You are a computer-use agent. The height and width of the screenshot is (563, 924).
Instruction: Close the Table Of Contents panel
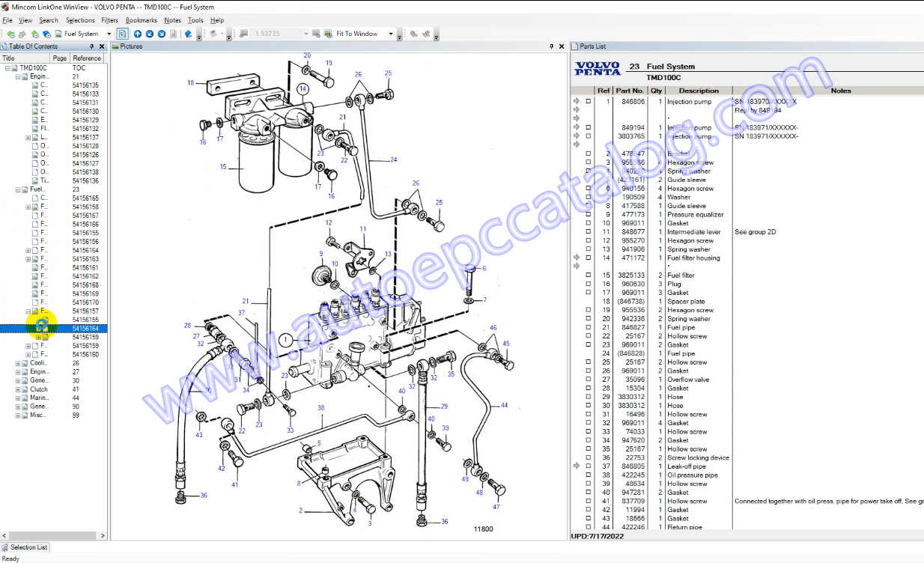(103, 46)
